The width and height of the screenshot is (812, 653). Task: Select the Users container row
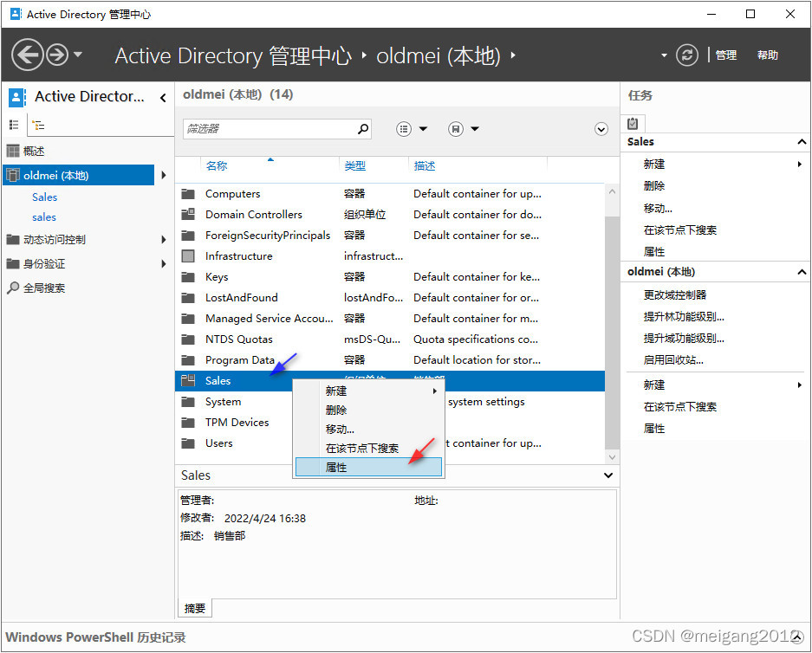click(x=234, y=443)
